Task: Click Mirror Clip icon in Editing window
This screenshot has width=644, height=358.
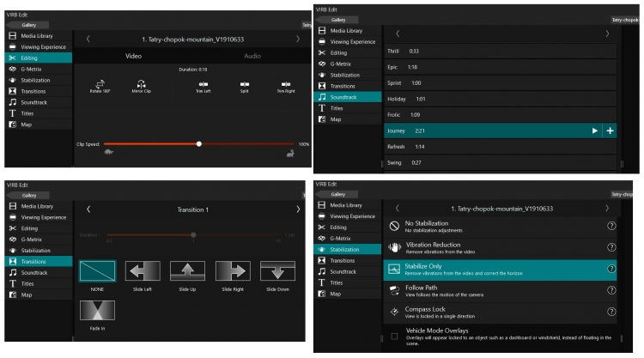Action: pos(142,84)
